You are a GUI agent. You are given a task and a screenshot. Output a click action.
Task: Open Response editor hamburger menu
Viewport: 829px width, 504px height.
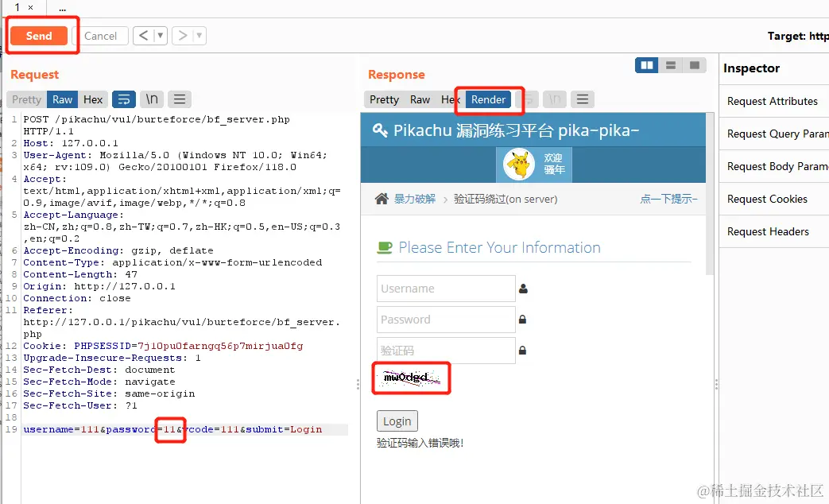point(583,99)
